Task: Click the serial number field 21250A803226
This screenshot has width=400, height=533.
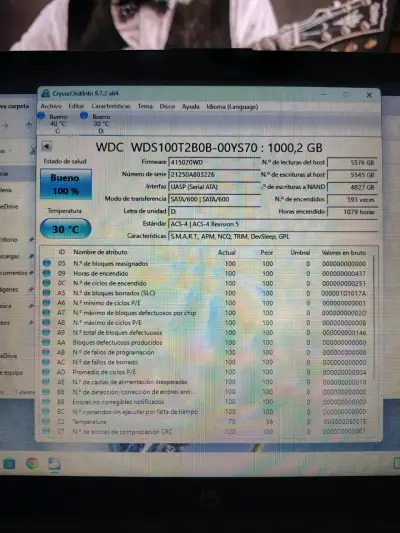Action: [214, 174]
